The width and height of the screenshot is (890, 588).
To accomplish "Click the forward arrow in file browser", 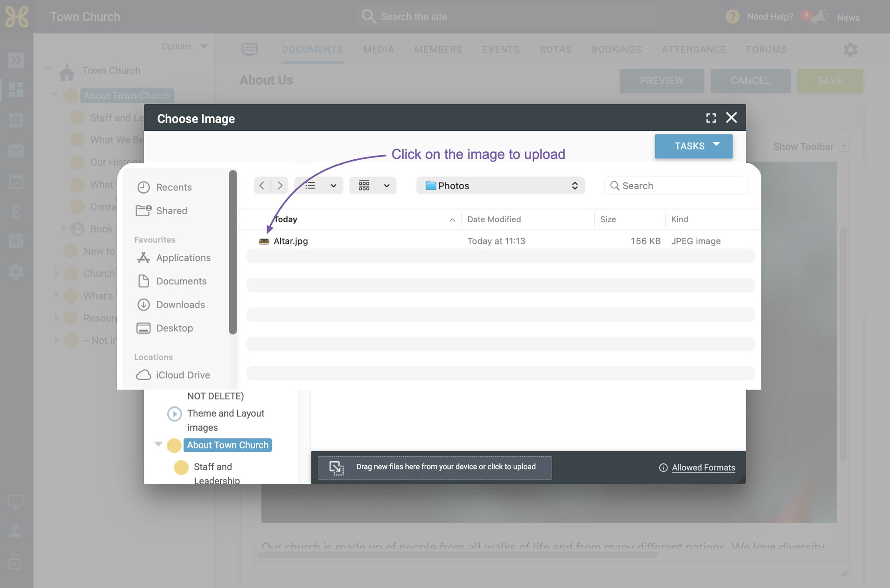I will (280, 186).
